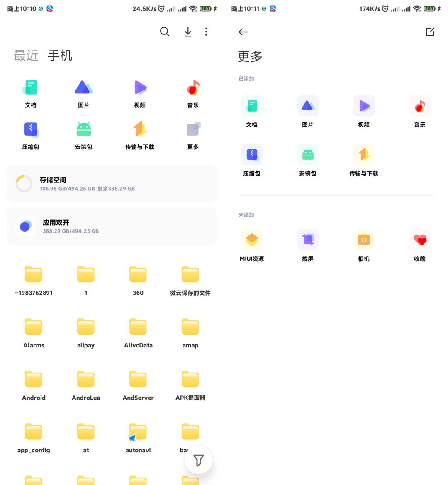Switch to the 手机 tab
This screenshot has width=448, height=485.
tap(60, 56)
